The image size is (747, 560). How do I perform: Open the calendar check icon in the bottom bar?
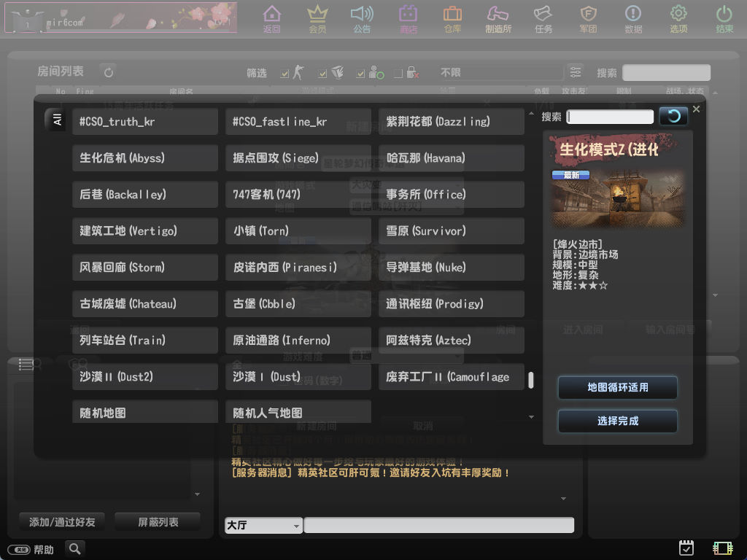point(686,548)
